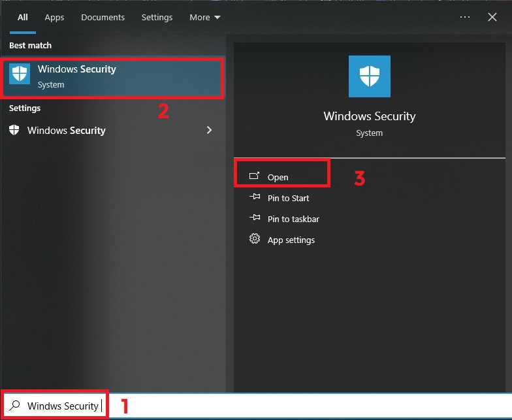The image size is (512, 420).
Task: Choose the Pin to taskbar label
Action: (x=293, y=219)
